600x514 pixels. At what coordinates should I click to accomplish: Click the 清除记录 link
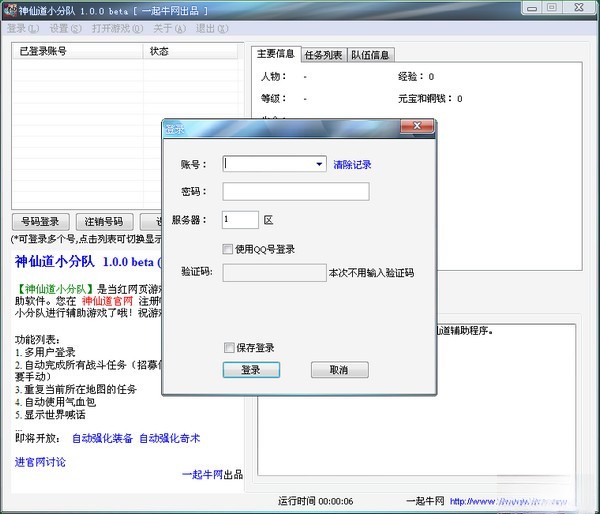pos(352,165)
